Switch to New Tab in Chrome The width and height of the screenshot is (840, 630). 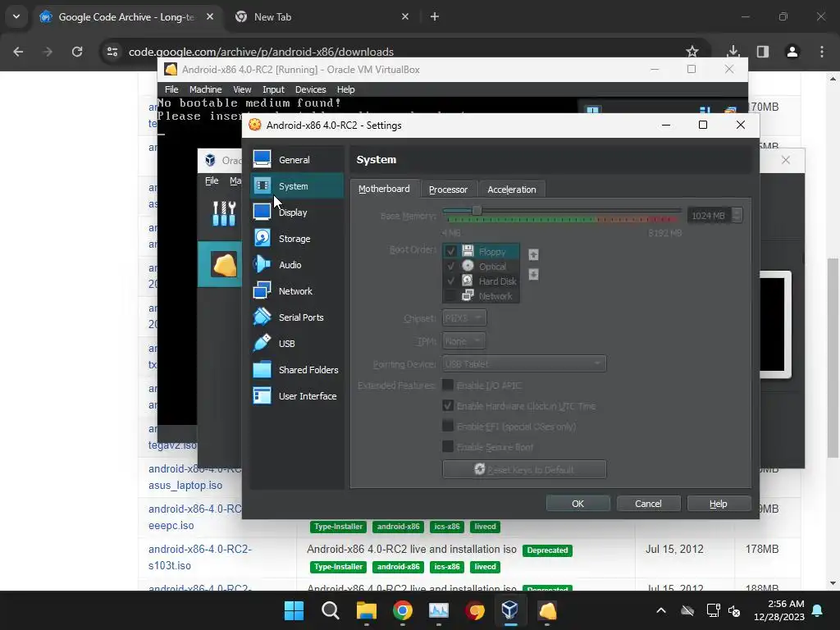tap(322, 16)
